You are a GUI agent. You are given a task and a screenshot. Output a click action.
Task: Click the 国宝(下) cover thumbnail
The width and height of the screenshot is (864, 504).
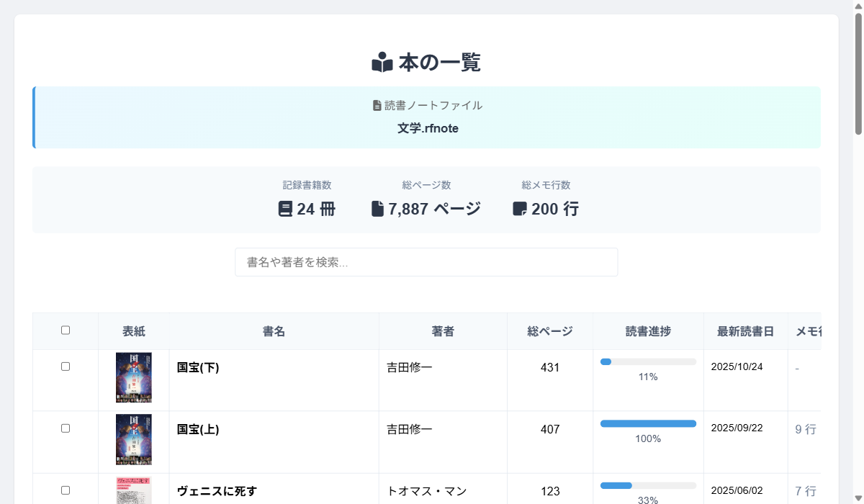point(134,377)
